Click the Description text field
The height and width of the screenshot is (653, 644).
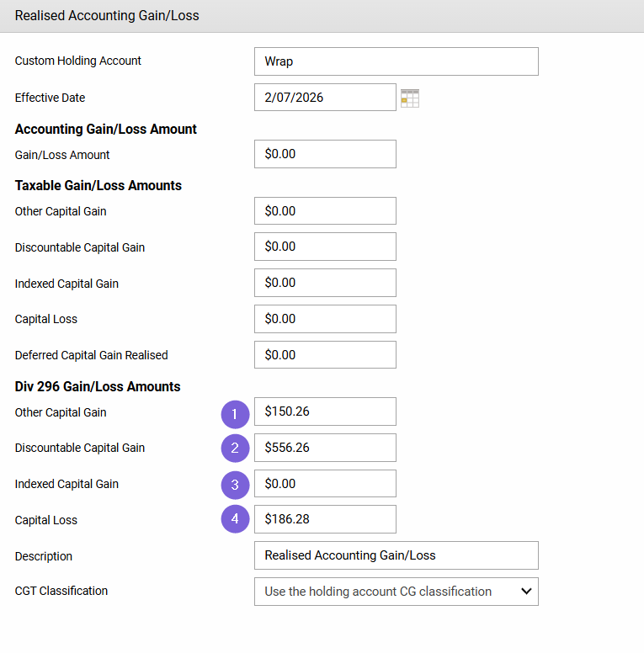(397, 555)
